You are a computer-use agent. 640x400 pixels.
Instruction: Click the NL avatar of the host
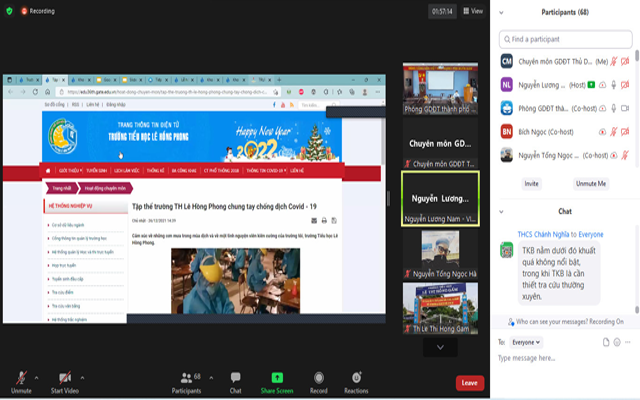pyautogui.click(x=507, y=85)
